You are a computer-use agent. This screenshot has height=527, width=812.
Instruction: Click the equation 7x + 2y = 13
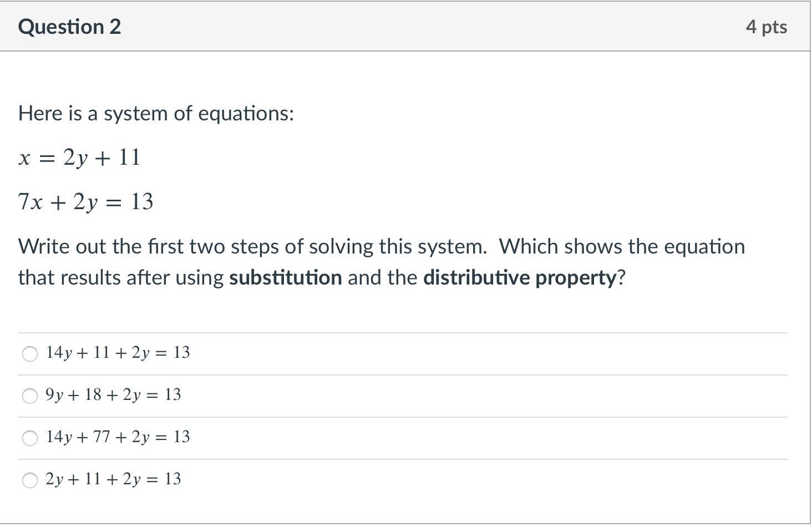click(86, 202)
